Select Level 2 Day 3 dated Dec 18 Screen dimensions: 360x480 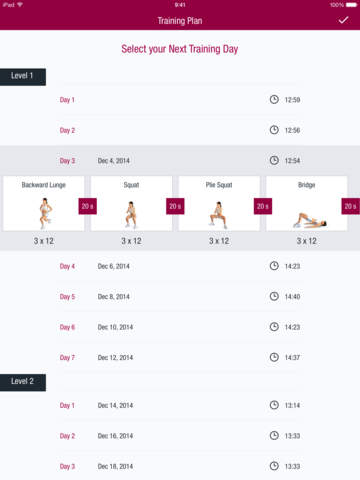click(180, 466)
